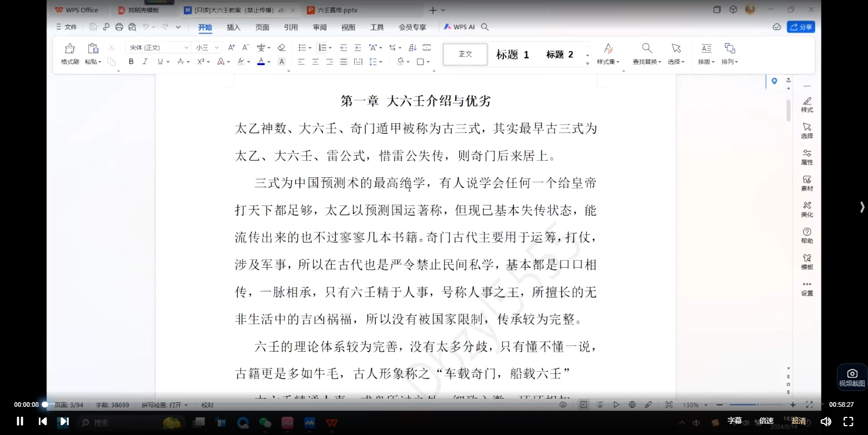The height and width of the screenshot is (435, 868).
Task: Switch to the 页面 ribbon tab
Action: tap(262, 28)
